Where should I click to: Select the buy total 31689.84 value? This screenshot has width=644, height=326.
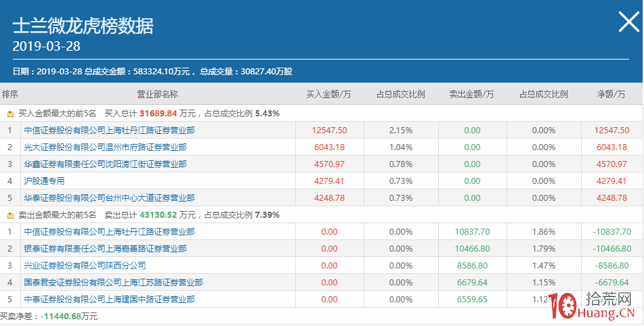pyautogui.click(x=158, y=114)
